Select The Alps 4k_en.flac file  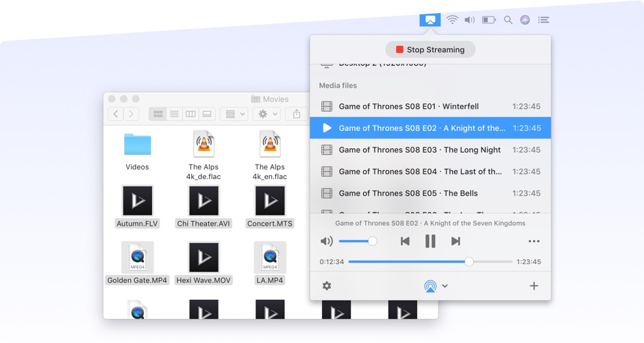270,155
